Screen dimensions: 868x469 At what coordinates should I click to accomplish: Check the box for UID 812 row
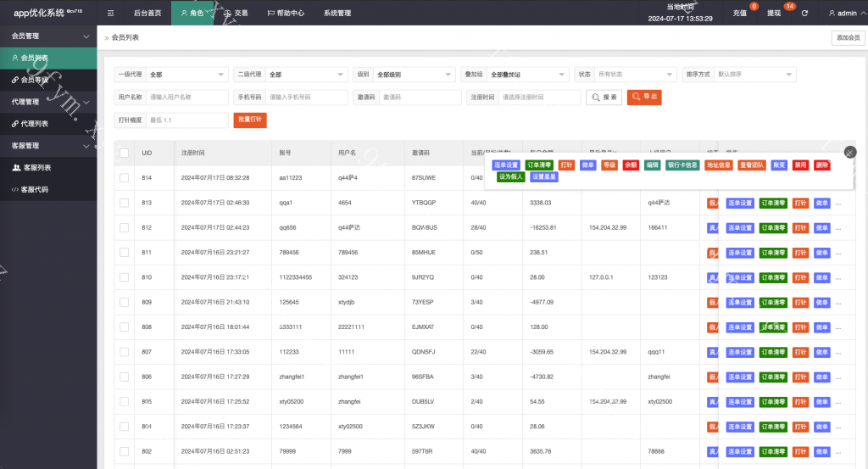pos(124,227)
